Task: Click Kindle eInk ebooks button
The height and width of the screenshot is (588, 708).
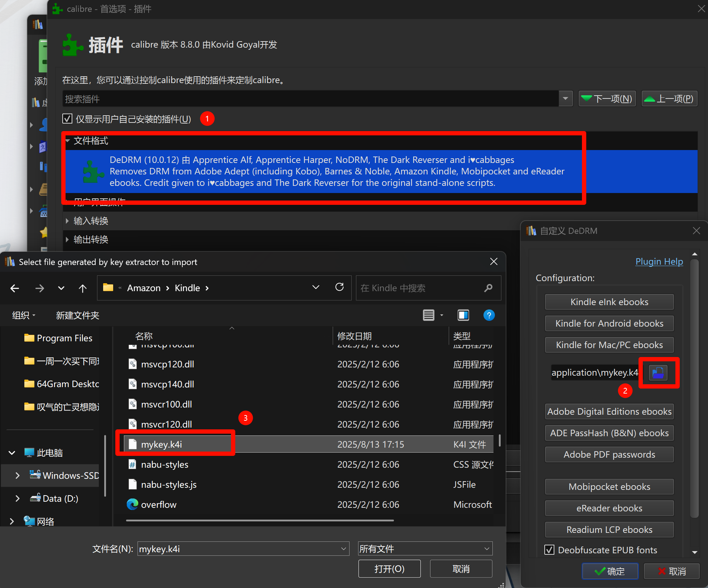Action: [x=609, y=302]
